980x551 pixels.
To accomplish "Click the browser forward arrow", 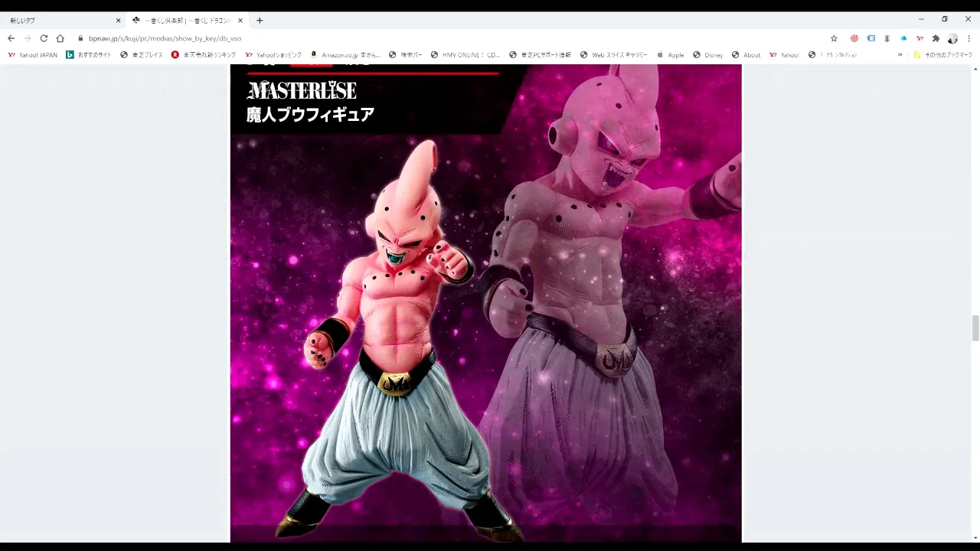I will (x=28, y=38).
